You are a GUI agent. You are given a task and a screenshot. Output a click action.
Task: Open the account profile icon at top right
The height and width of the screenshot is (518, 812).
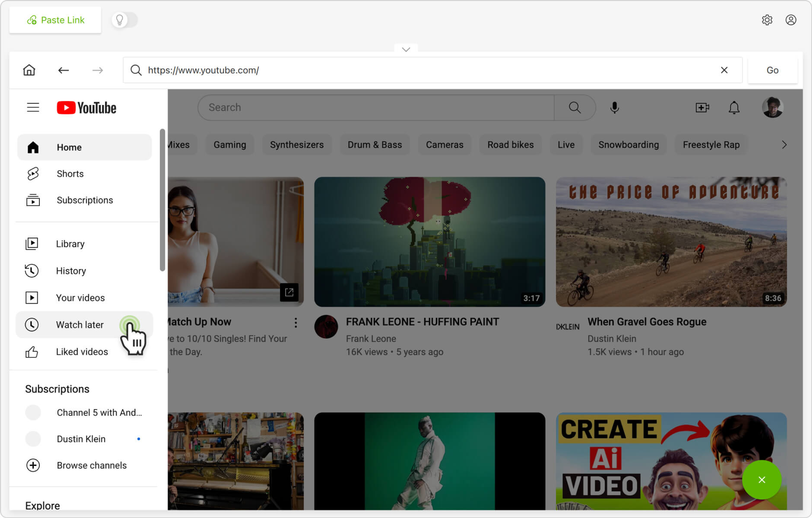(x=790, y=20)
